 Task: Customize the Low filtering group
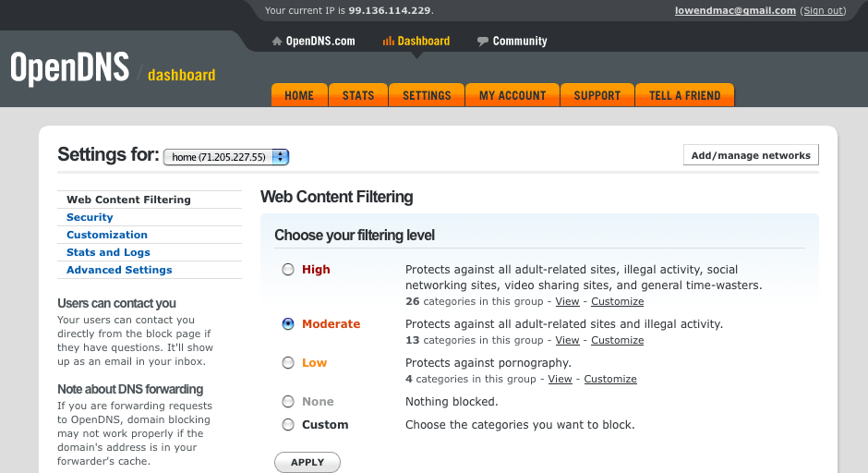coord(610,379)
